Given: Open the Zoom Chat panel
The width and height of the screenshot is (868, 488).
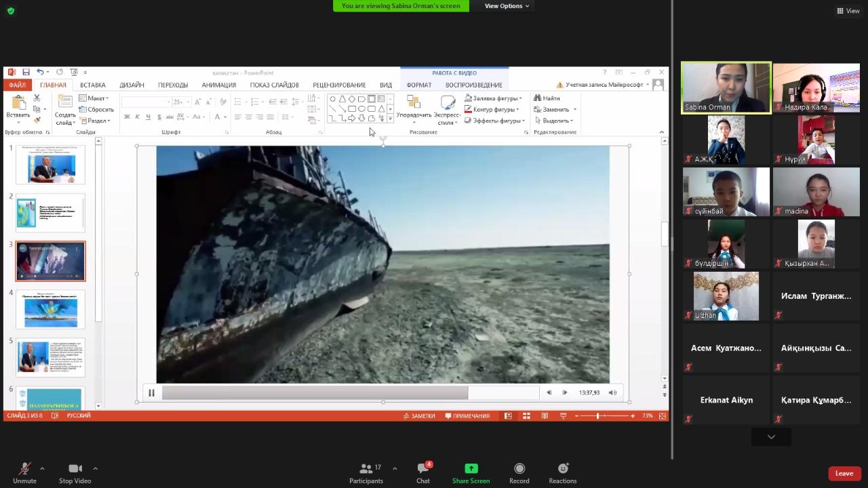Looking at the screenshot, I should [x=423, y=472].
